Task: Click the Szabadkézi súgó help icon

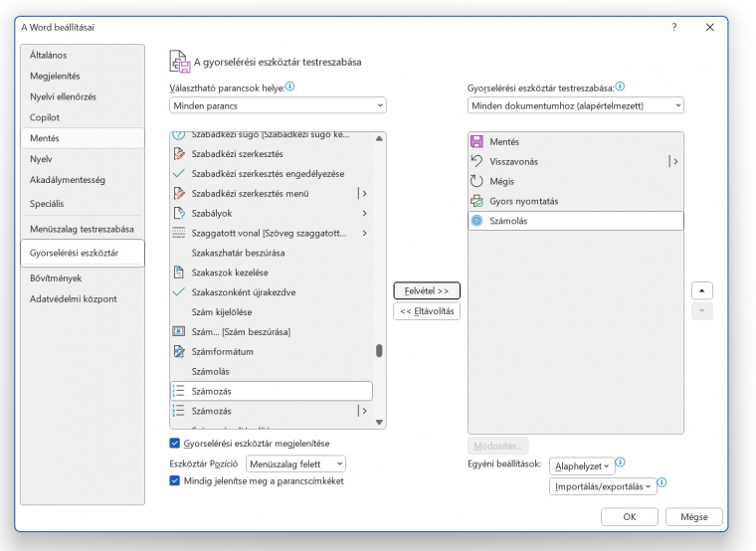Action: coord(179,135)
